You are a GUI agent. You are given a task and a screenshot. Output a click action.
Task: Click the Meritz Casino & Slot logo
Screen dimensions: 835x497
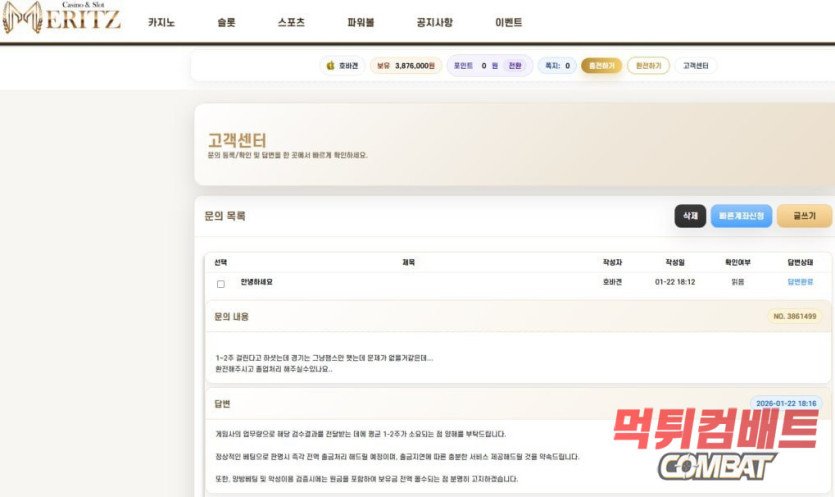coord(62,18)
